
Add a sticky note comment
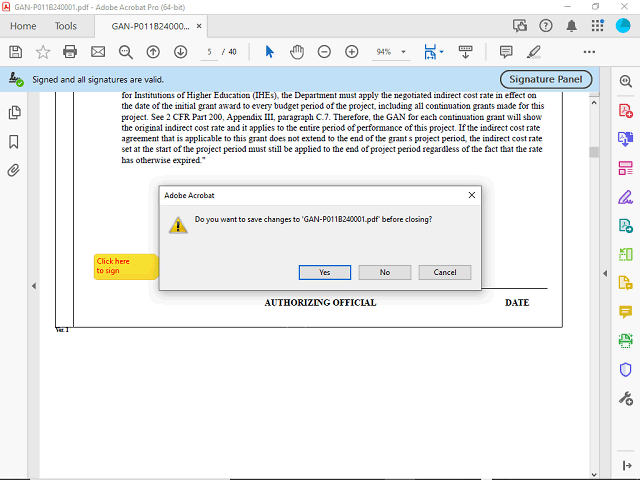click(x=506, y=52)
